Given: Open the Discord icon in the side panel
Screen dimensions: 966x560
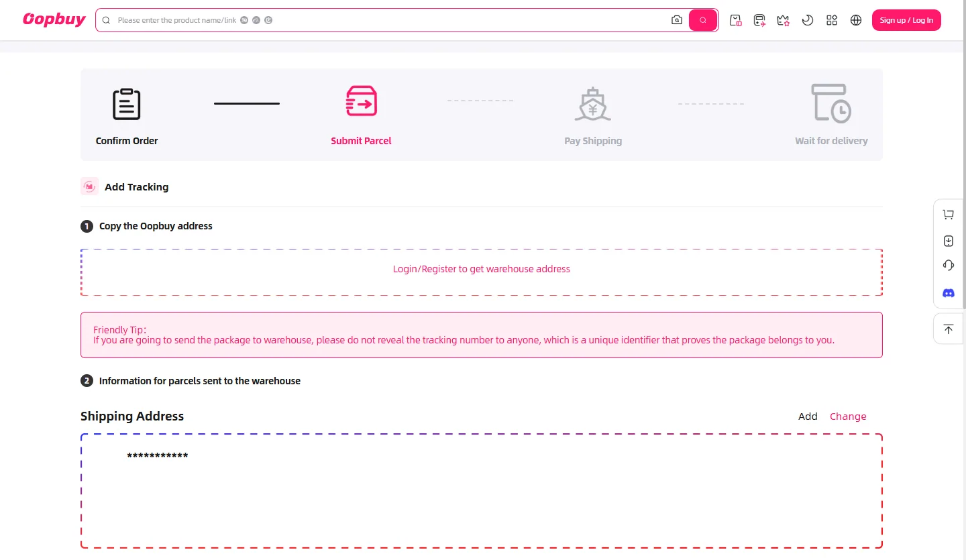Looking at the screenshot, I should tap(948, 293).
